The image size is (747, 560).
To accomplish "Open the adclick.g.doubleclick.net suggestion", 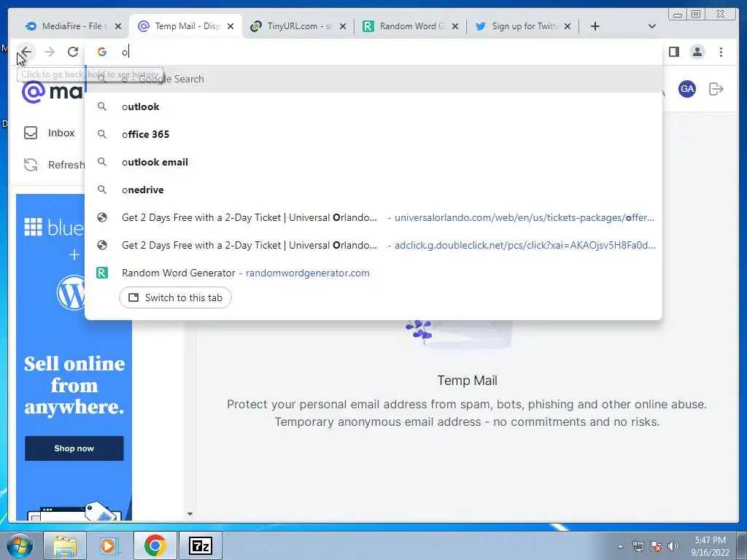I will (x=373, y=245).
